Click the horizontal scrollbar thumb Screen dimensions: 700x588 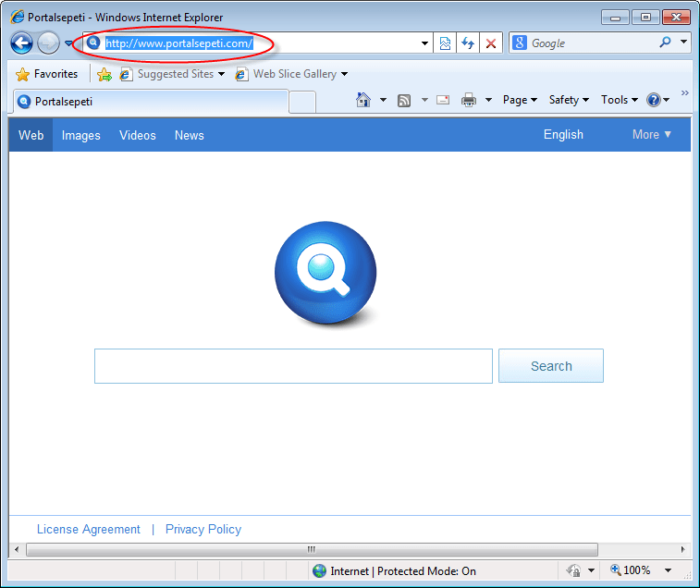click(x=312, y=549)
